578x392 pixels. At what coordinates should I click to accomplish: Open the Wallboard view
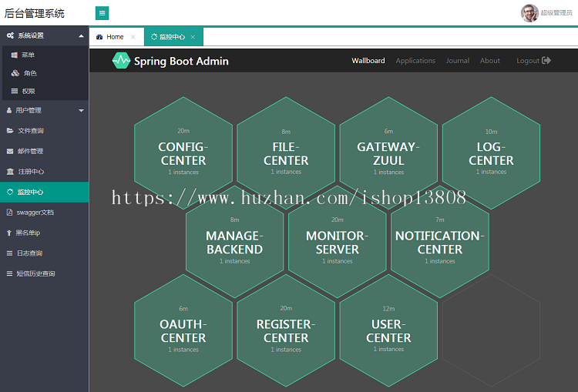368,60
